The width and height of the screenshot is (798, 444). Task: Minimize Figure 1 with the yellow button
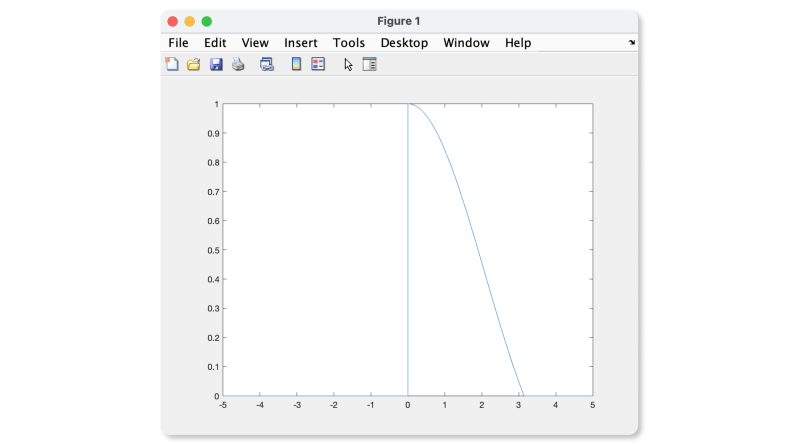pyautogui.click(x=189, y=21)
